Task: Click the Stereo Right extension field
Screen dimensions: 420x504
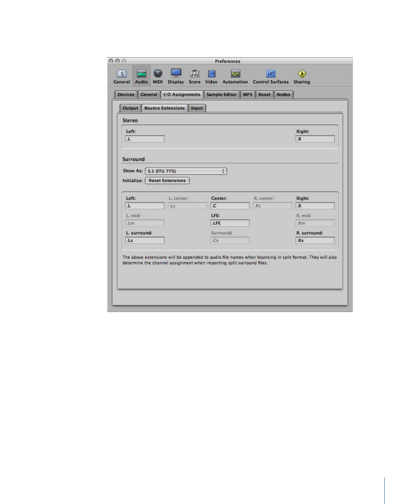Action: pyautogui.click(x=315, y=139)
